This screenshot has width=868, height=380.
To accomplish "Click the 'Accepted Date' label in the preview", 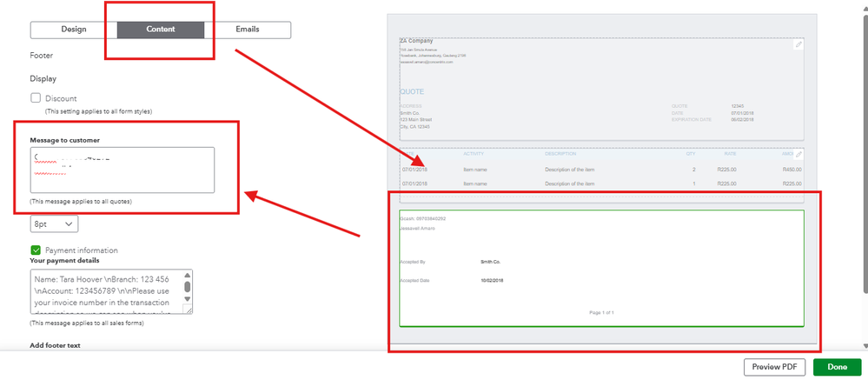I will coord(414,280).
